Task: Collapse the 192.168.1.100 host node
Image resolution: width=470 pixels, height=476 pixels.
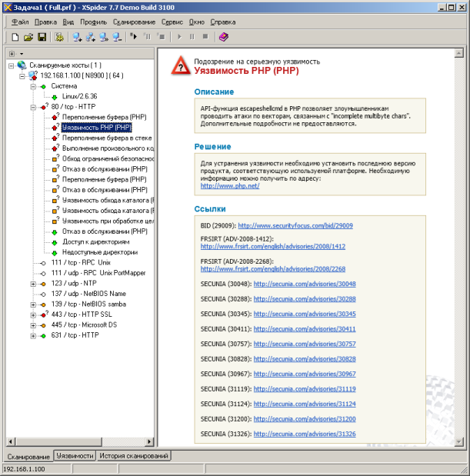Action: (x=22, y=76)
